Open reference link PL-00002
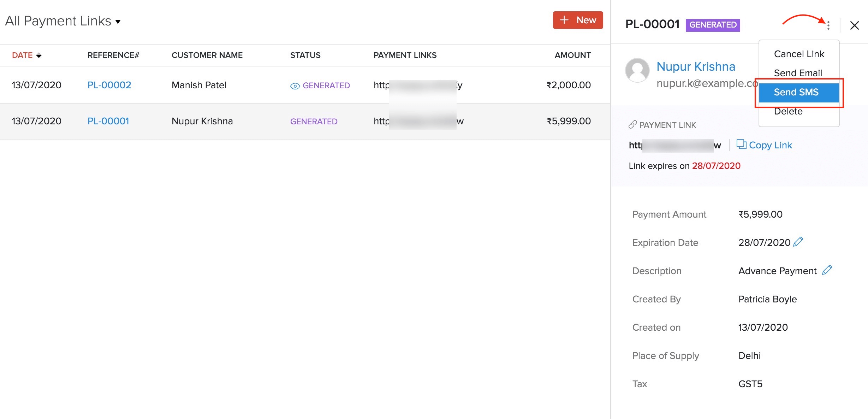The width and height of the screenshot is (868, 419). [x=109, y=85]
